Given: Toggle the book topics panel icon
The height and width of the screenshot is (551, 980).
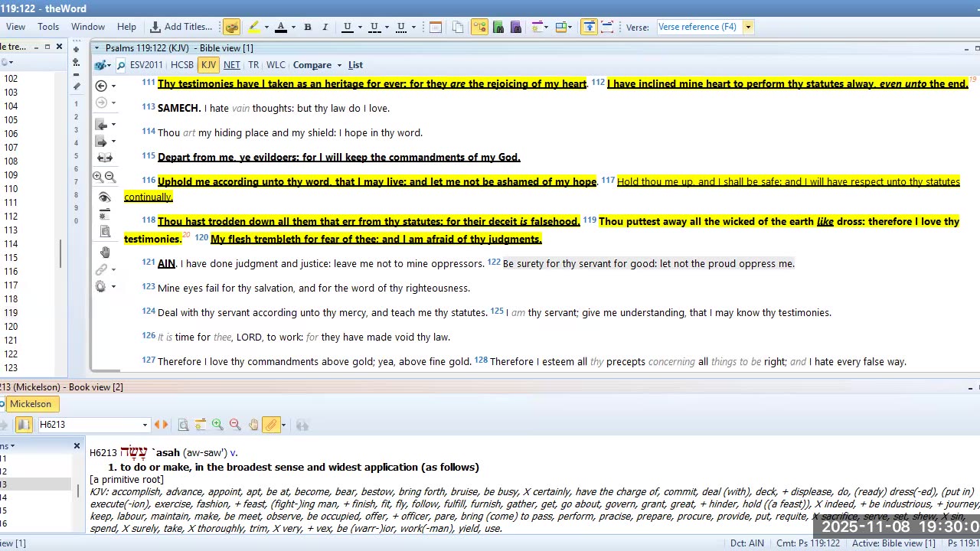Looking at the screenshot, I should (24, 425).
